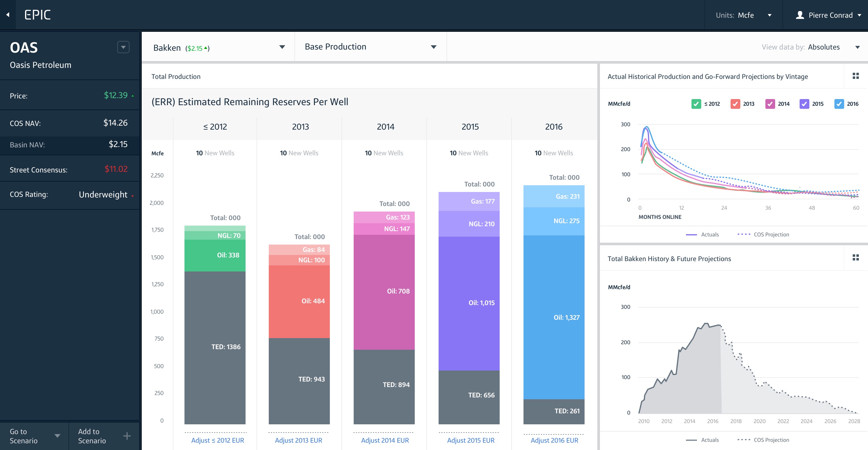Disable the 2016 vintage checkbox
The width and height of the screenshot is (868, 450).
[839, 104]
